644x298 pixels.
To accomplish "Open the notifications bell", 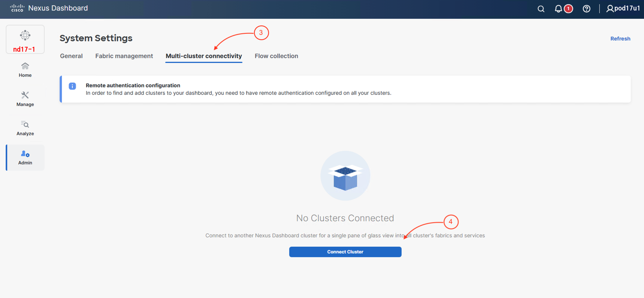I will 558,9.
